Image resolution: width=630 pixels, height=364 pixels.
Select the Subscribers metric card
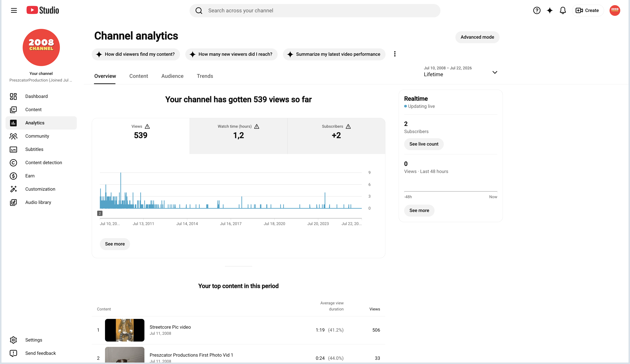(x=336, y=136)
